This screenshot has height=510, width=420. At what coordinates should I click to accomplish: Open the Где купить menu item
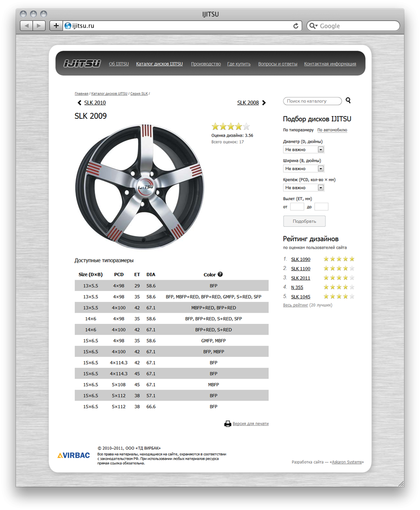(239, 64)
